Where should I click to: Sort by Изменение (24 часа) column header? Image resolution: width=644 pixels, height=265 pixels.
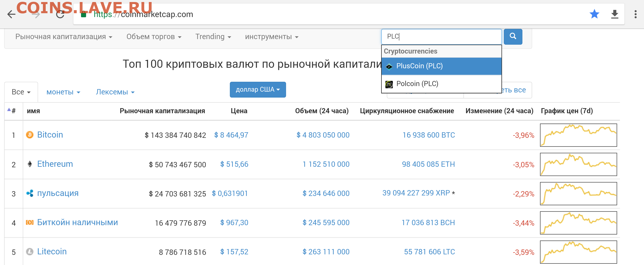(x=499, y=111)
